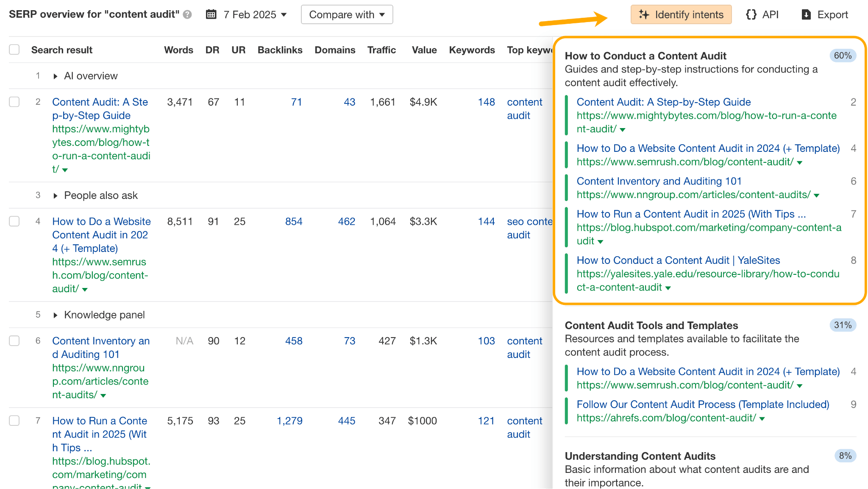Toggle the select-all checkbox in the header row

pos(14,49)
